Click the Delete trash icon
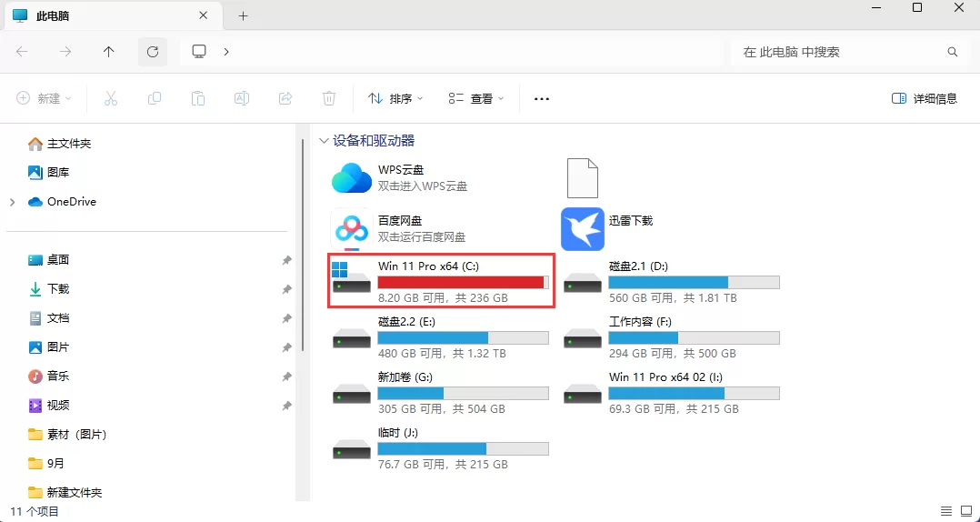Viewport: 980px width, 522px height. pyautogui.click(x=329, y=98)
